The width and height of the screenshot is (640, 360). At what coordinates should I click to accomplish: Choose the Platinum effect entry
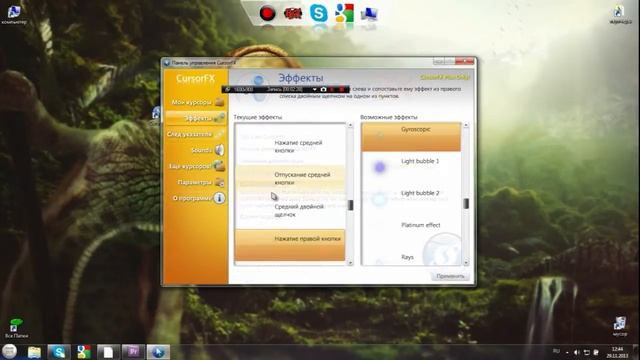click(x=411, y=231)
